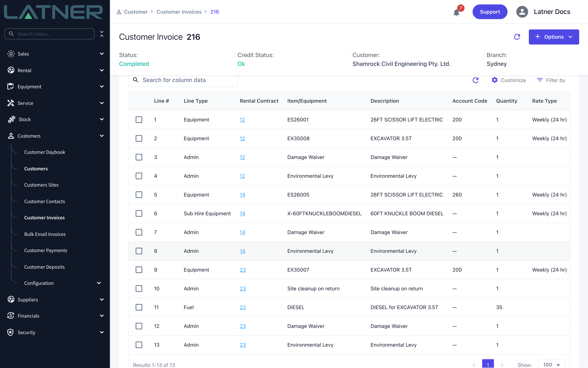
Task: Open rental contract 23 link for EX35007
Action: [243, 270]
